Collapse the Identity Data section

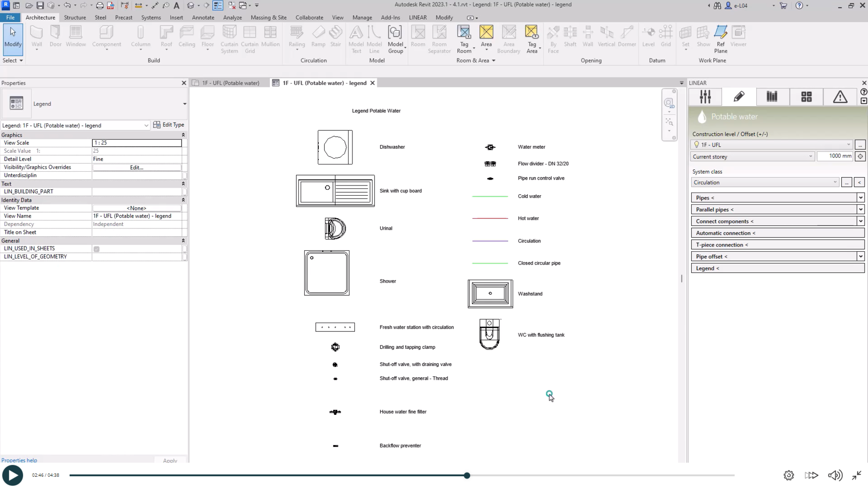pyautogui.click(x=183, y=200)
